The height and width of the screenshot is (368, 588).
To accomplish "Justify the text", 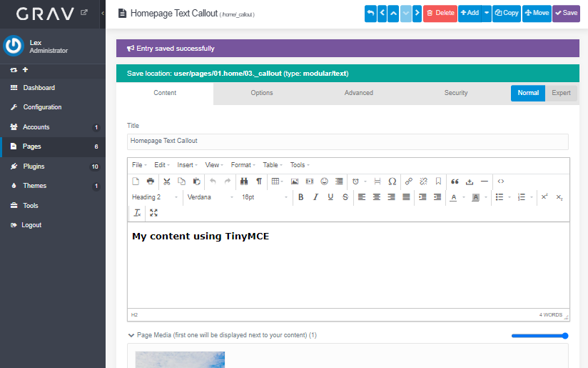I will pos(406,197).
